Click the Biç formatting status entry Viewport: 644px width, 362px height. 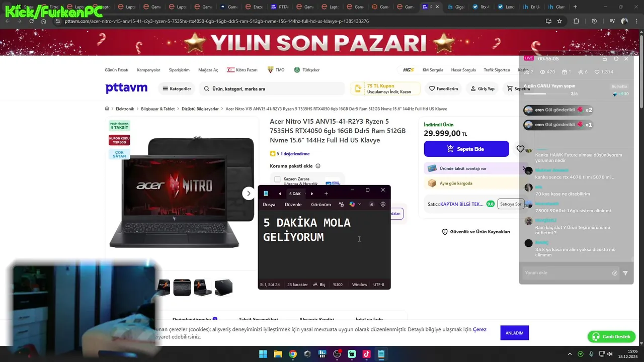click(319, 285)
